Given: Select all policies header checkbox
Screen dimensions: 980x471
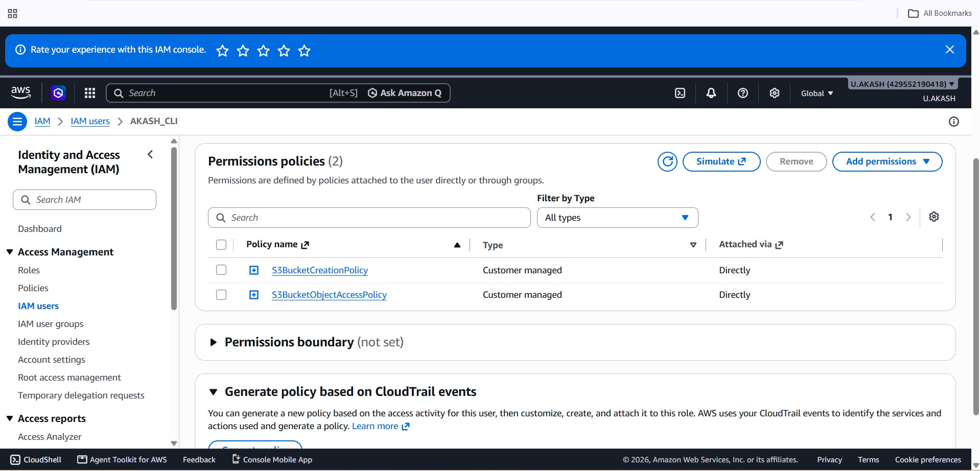Looking at the screenshot, I should (x=221, y=245).
